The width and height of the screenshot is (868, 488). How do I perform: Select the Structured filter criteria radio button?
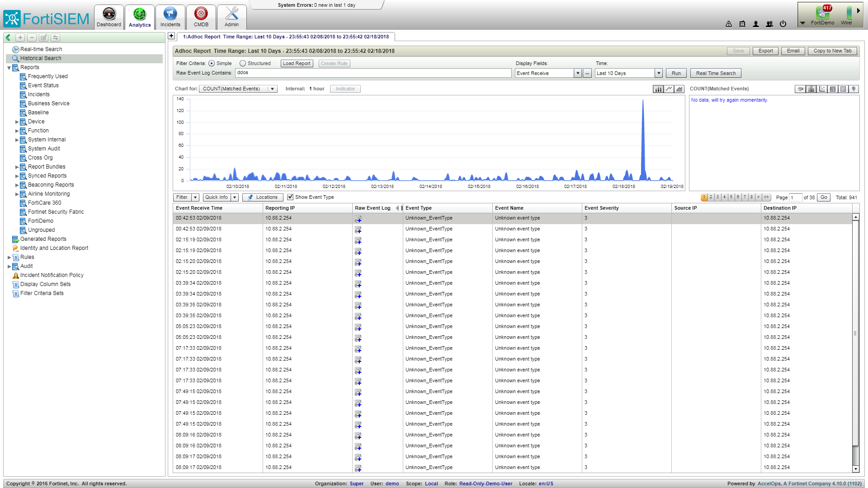pos(243,64)
